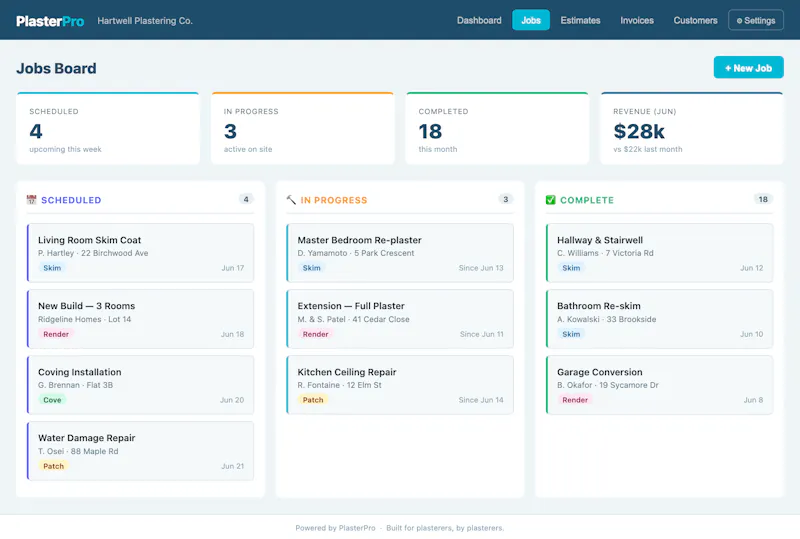Click the Render tag on Extension — Full Plaster
This screenshot has width=800, height=539.
(315, 334)
